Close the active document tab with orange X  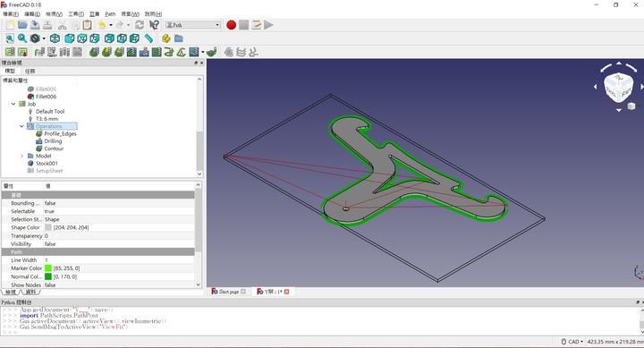tap(287, 292)
